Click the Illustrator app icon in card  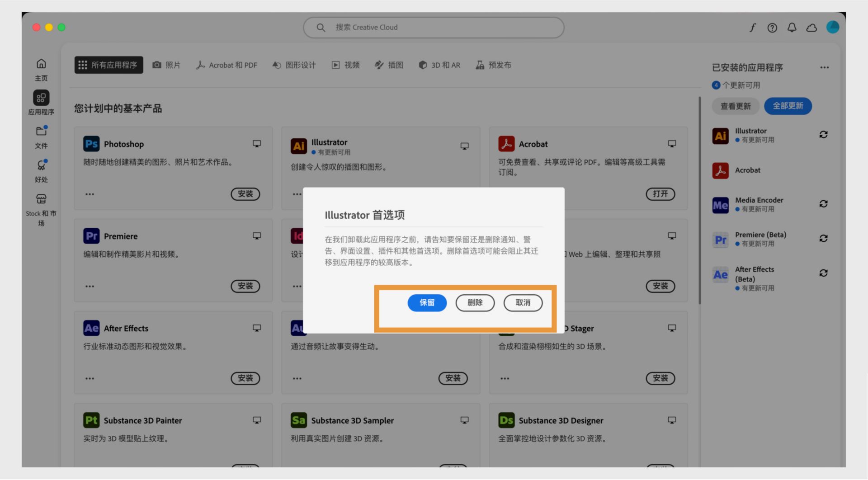click(x=299, y=146)
